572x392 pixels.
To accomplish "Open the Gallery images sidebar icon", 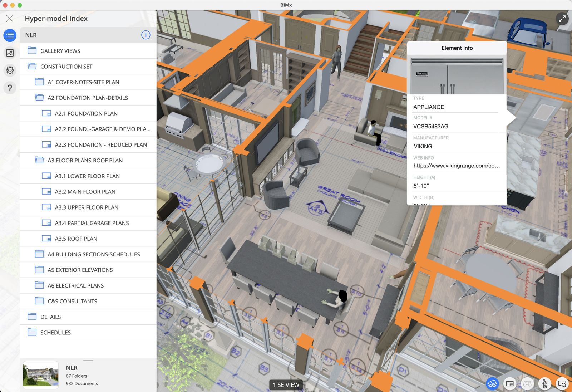I will [10, 53].
